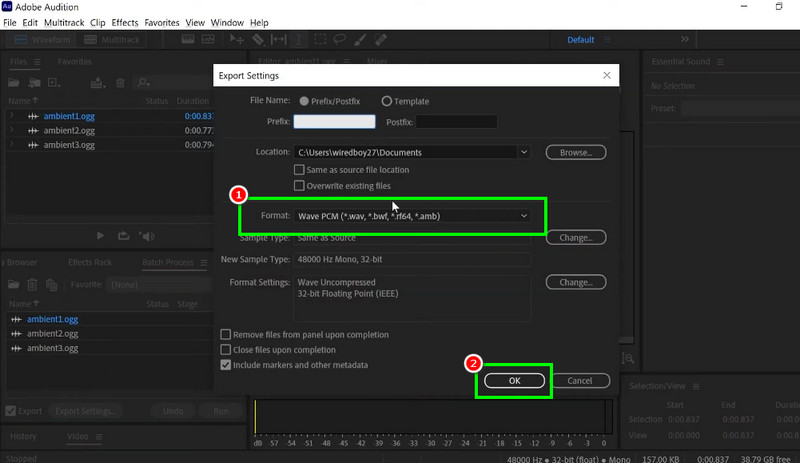Viewport: 800px width, 463px height.
Task: Click Change next to Format Settings
Action: pos(576,282)
